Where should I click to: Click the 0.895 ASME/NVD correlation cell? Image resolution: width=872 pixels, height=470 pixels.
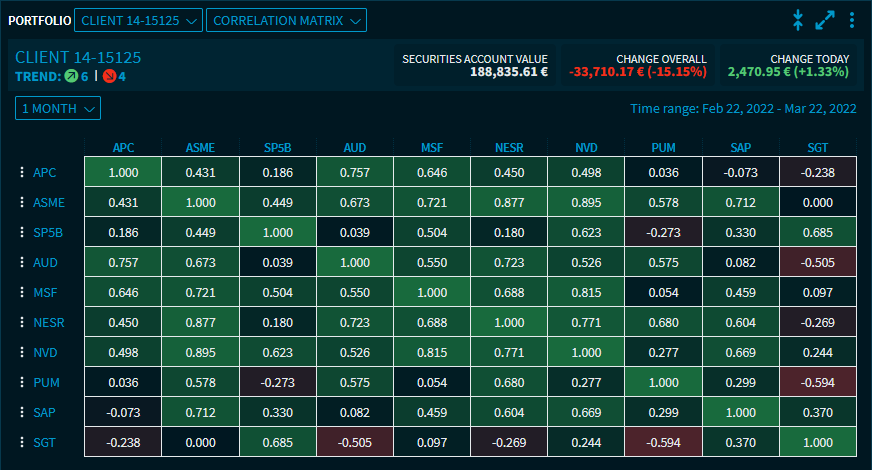coord(585,203)
